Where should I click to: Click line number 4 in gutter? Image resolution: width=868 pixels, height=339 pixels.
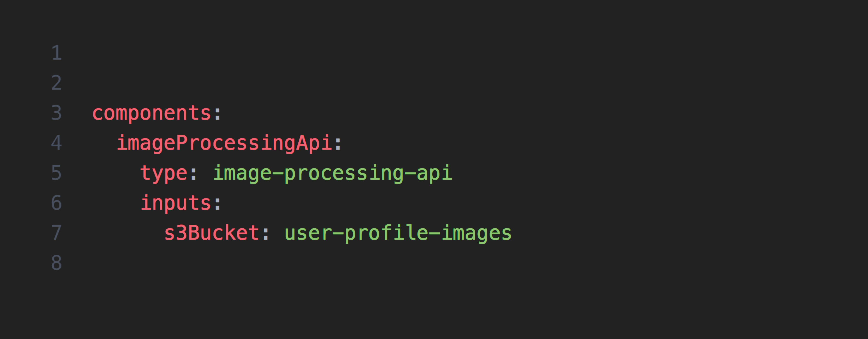pos(57,143)
